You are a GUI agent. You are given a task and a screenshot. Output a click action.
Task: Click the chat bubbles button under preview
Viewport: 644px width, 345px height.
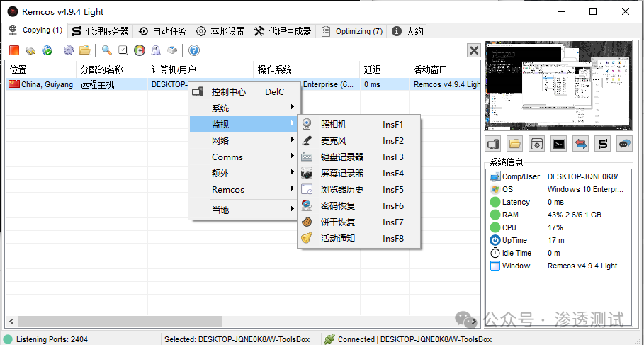[x=624, y=144]
